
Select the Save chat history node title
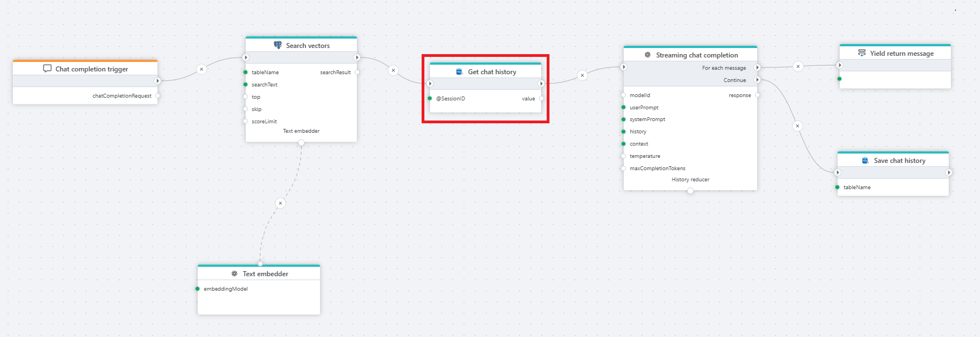click(899, 161)
